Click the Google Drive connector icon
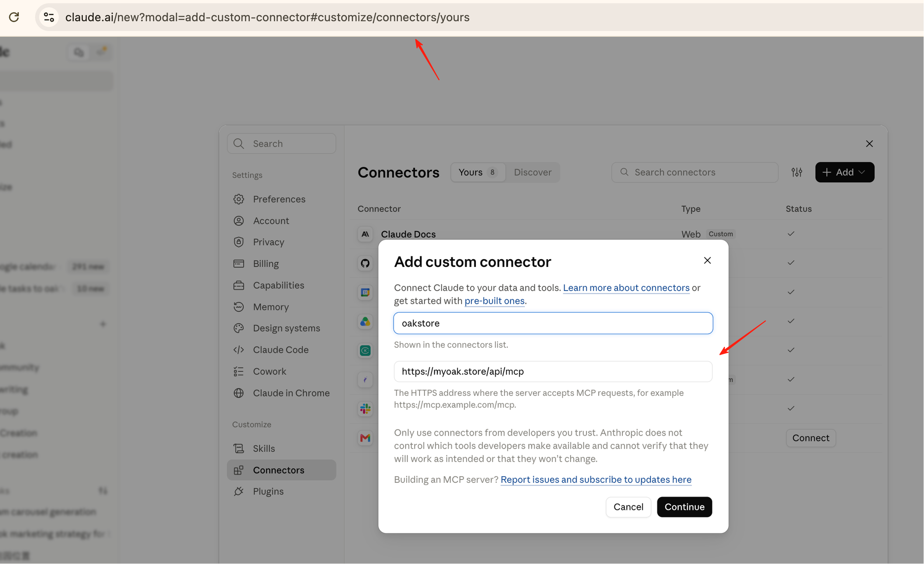Screen dimensions: 924x564 [365, 321]
